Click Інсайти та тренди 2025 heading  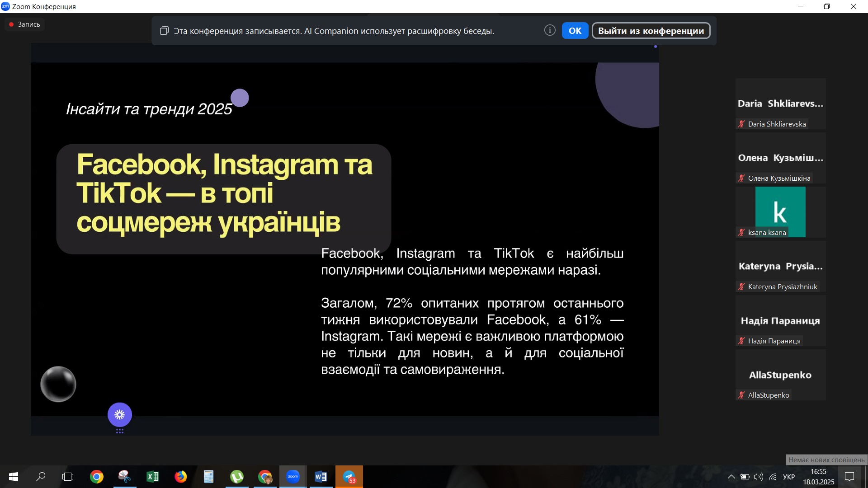point(149,109)
